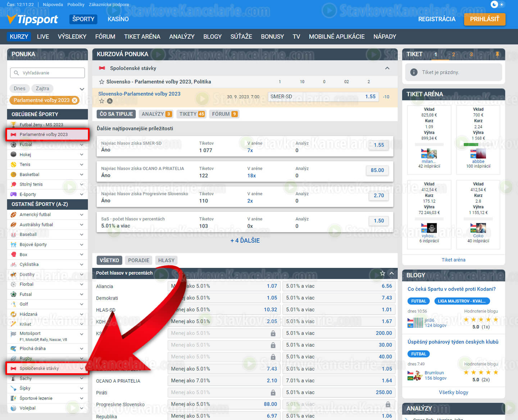
Task: Click the Tenis ball icon
Action: [x=13, y=164]
